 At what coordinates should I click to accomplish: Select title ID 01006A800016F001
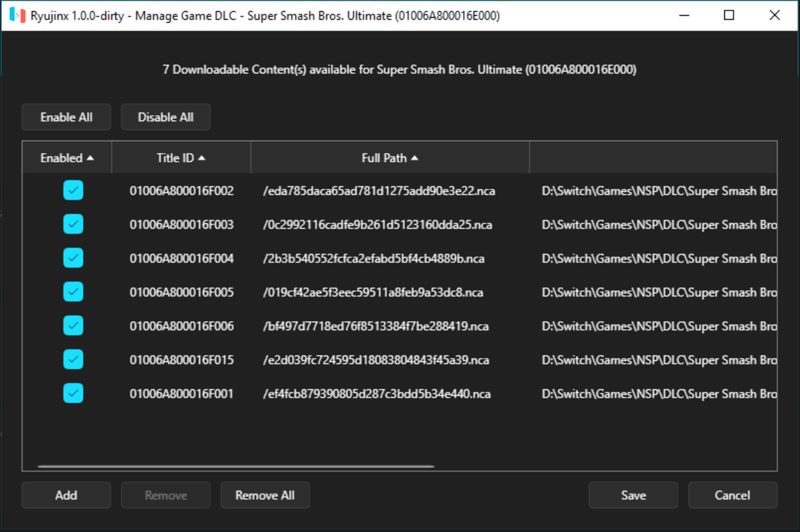pyautogui.click(x=182, y=394)
